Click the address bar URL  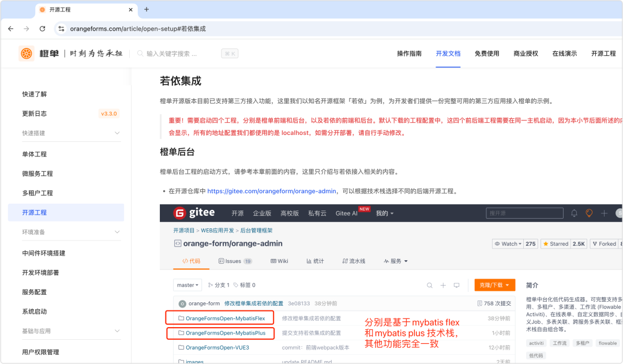pos(138,29)
